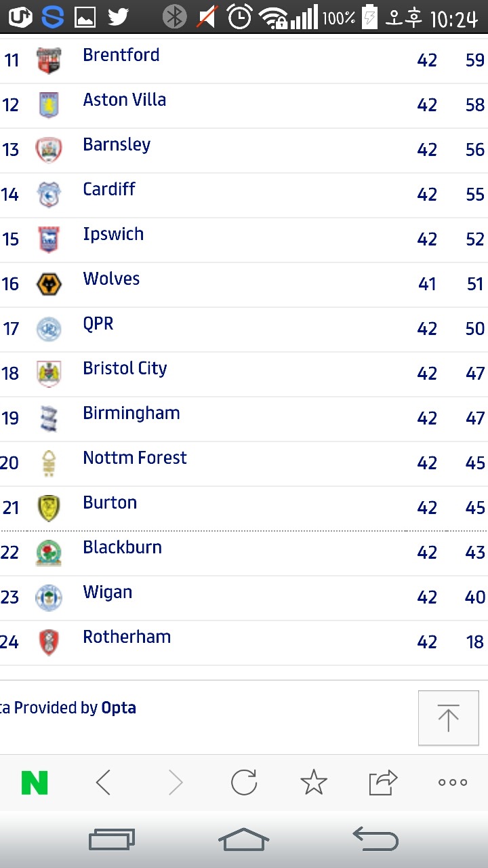Open the share icon in browser toolbar

tap(383, 783)
